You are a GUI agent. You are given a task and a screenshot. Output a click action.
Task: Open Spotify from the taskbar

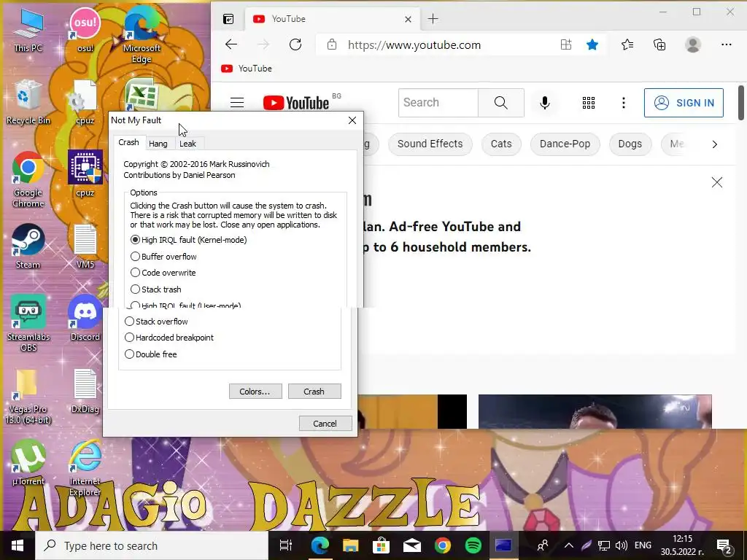coord(473,545)
